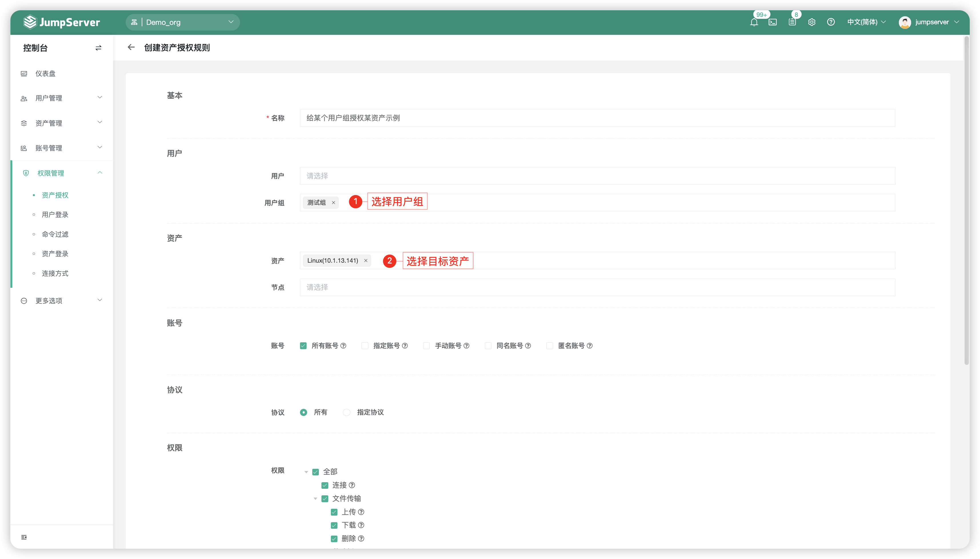Click the 用户 select field
The width and height of the screenshot is (980, 559).
click(x=597, y=176)
